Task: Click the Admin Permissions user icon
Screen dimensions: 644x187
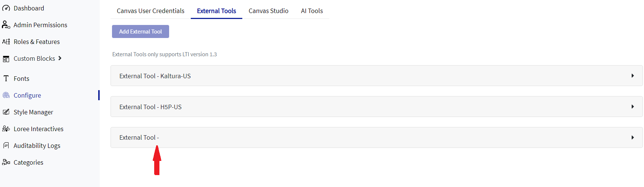Action: click(6, 25)
